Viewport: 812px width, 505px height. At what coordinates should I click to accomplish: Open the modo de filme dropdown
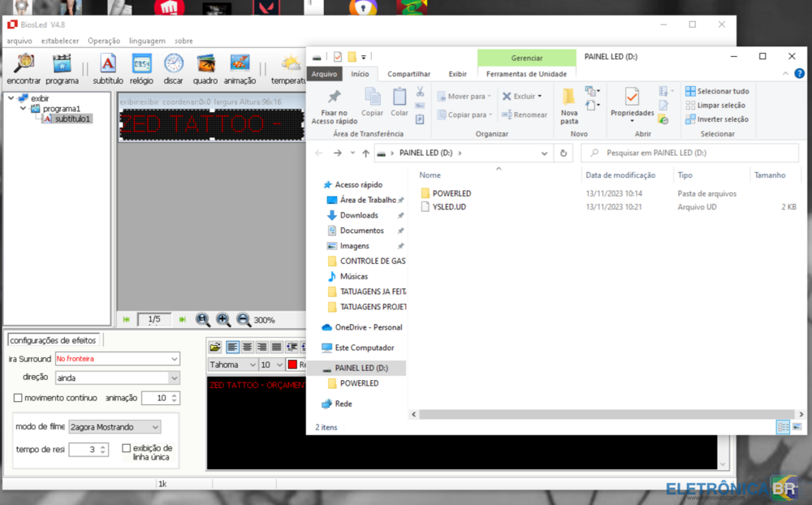click(x=155, y=427)
